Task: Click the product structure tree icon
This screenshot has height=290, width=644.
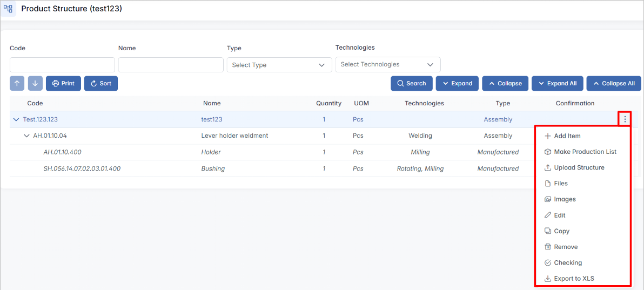Action: (x=8, y=9)
